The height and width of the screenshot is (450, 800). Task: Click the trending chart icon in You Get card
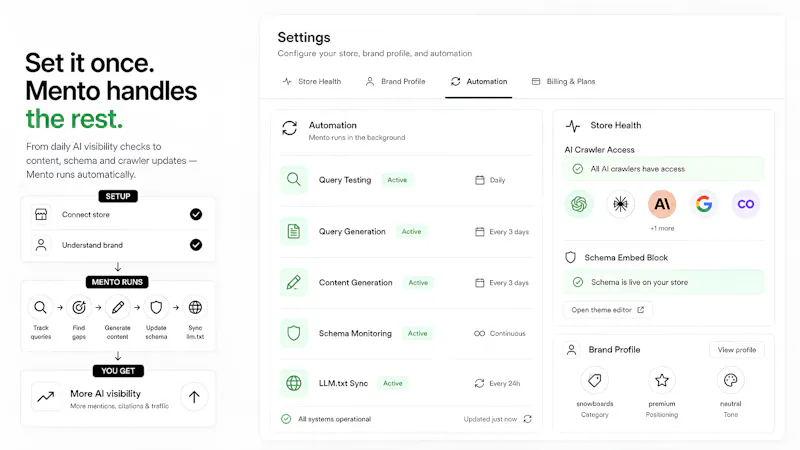[x=45, y=396]
